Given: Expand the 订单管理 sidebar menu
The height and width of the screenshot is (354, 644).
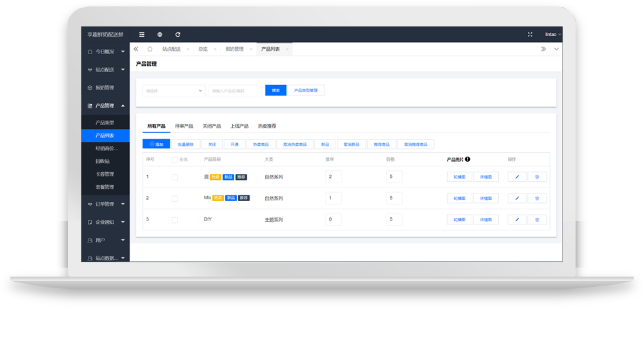Looking at the screenshot, I should coord(106,204).
